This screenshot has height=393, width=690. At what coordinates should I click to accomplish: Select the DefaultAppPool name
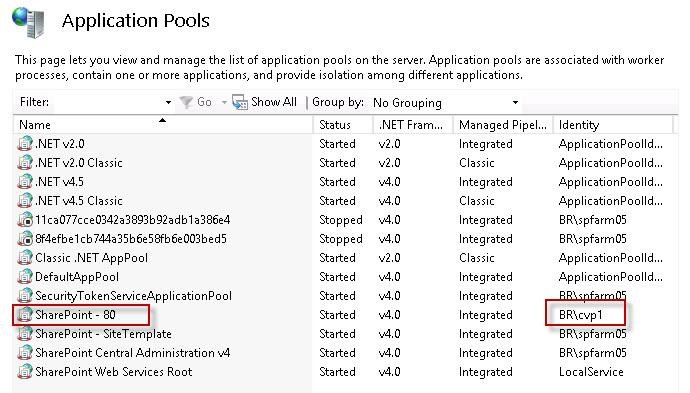click(77, 277)
